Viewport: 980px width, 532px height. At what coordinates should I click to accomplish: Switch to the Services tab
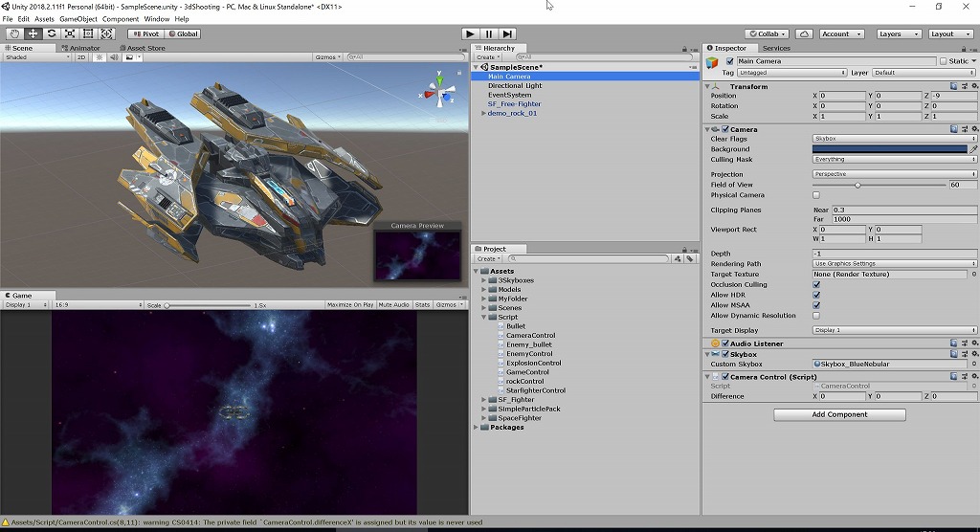click(x=776, y=48)
